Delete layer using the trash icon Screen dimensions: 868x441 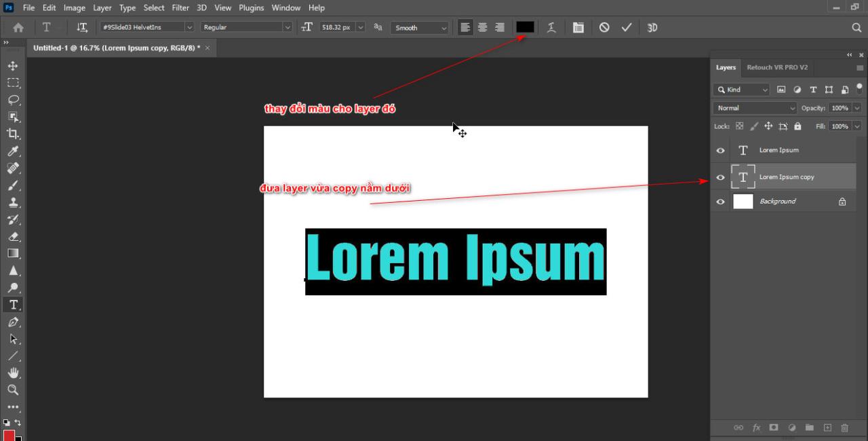click(x=844, y=427)
